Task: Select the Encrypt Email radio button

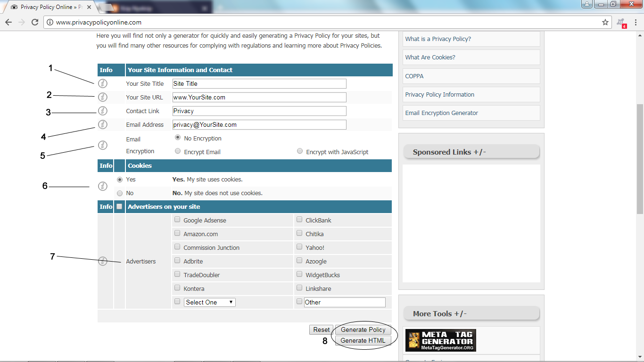Action: [177, 151]
